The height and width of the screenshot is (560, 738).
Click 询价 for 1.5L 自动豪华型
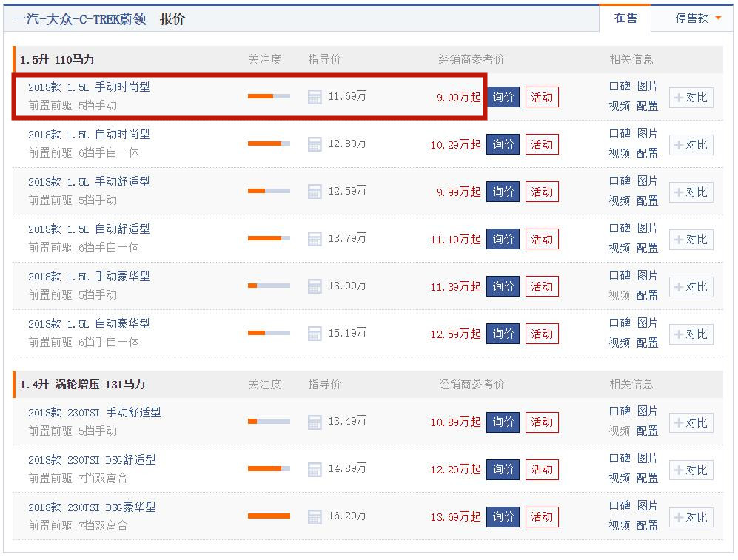(503, 334)
